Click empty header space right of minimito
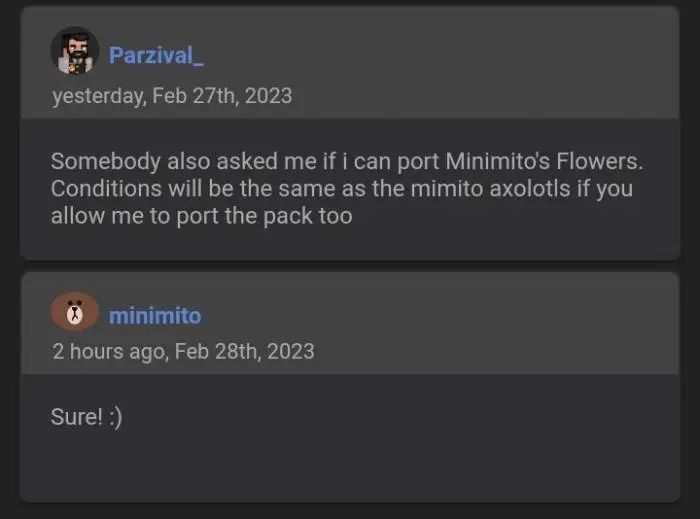The height and width of the screenshot is (519, 700). 450,316
